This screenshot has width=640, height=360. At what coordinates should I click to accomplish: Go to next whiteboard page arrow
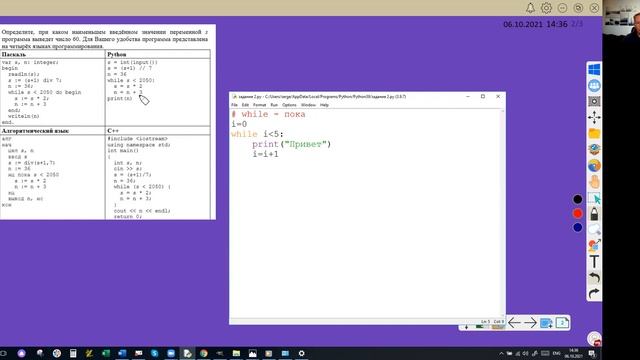click(x=530, y=323)
